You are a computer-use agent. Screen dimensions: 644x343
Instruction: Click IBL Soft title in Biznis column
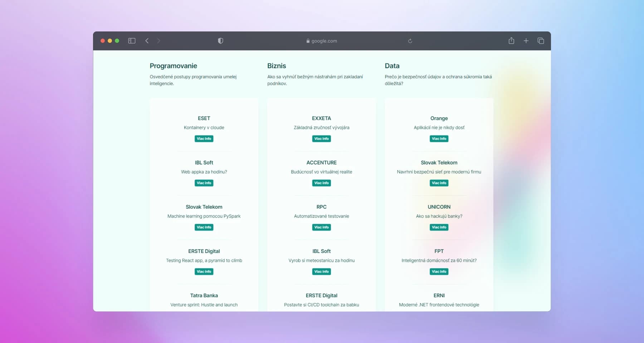click(321, 251)
